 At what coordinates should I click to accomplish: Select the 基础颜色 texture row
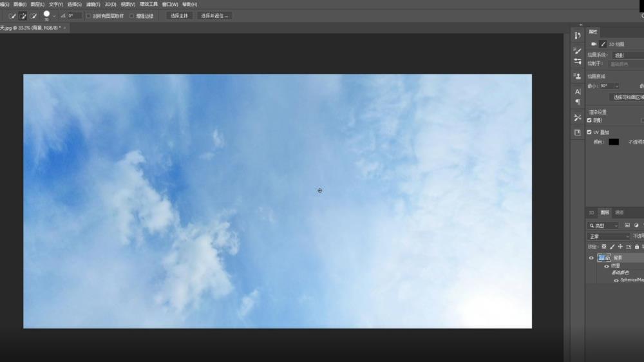tap(620, 273)
